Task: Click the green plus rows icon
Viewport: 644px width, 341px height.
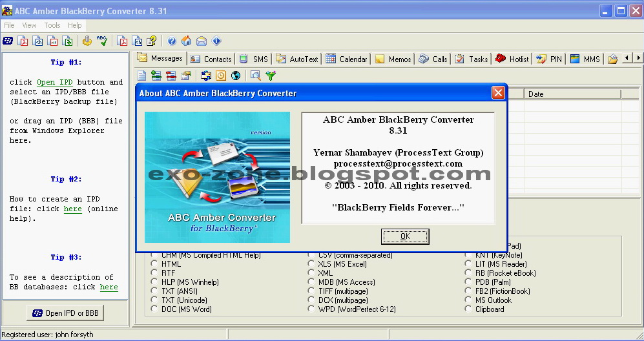Action: coord(156,76)
